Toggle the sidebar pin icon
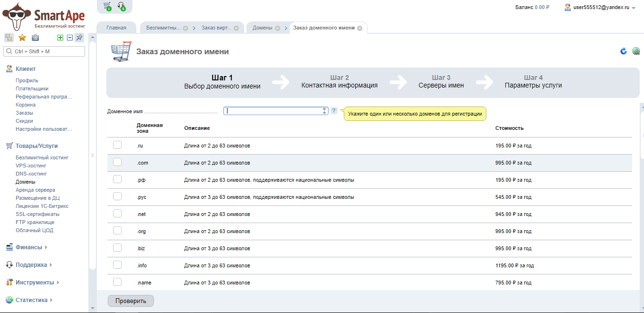 click(79, 38)
